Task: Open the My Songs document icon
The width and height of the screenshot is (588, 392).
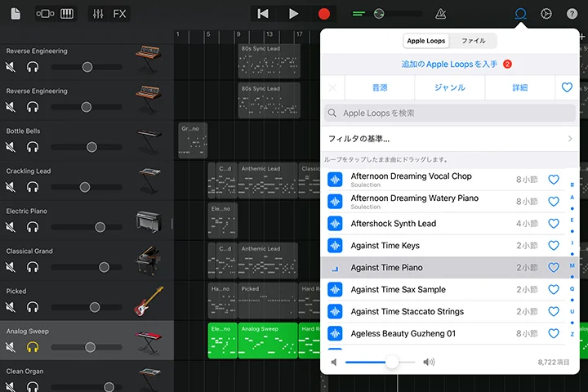Action: (16, 14)
